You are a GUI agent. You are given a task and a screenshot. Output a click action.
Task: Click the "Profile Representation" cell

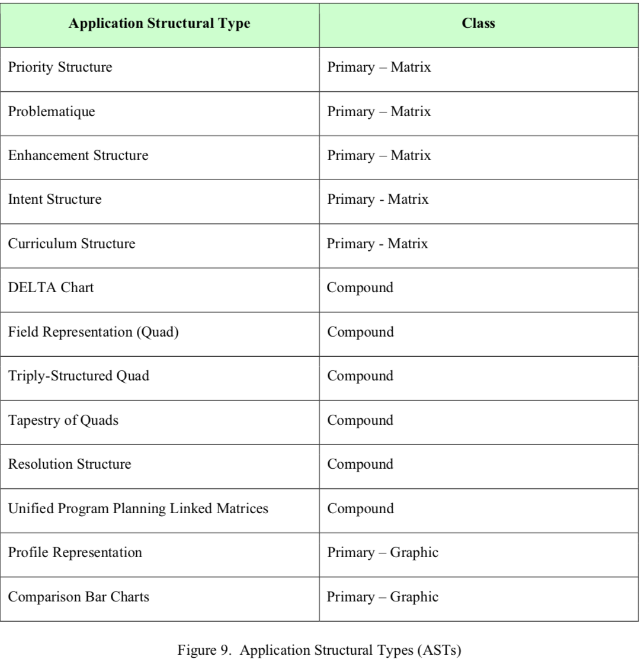[x=75, y=552]
